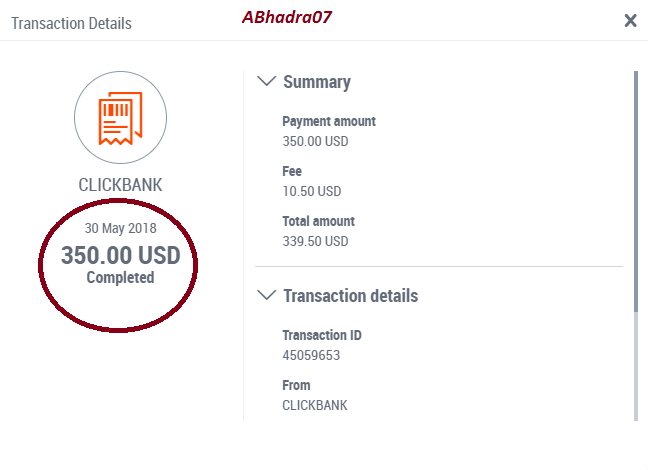Collapse the Transaction details chevron
This screenshot has height=470, width=648.
[x=267, y=295]
